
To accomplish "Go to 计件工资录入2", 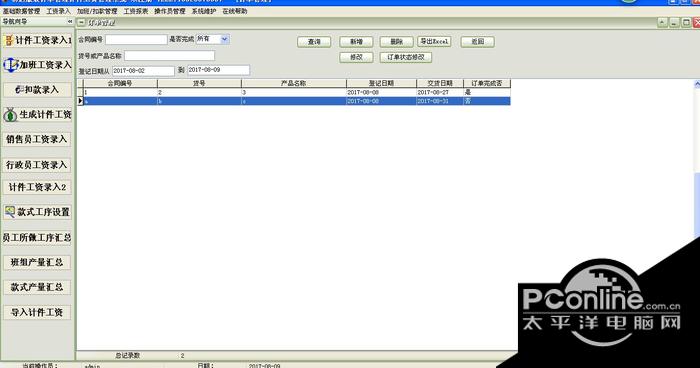I will click(37, 187).
